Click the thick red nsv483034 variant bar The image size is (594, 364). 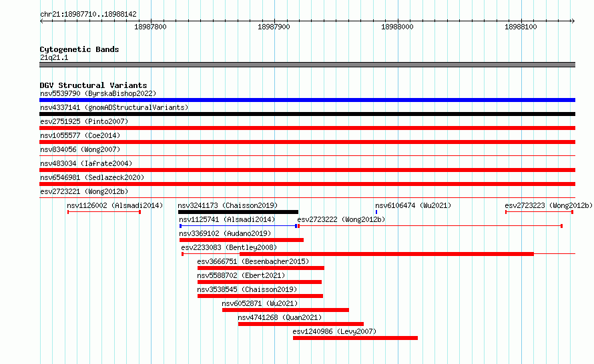point(307,170)
